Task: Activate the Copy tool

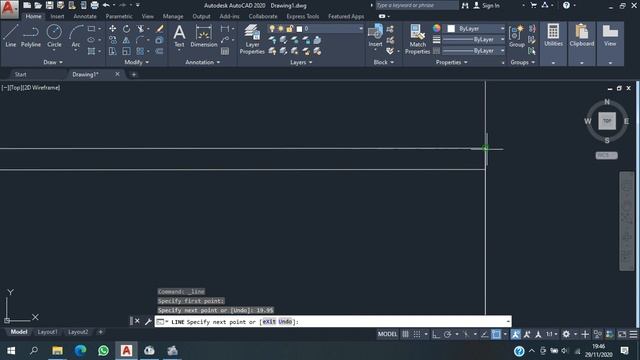Action: (x=112, y=40)
